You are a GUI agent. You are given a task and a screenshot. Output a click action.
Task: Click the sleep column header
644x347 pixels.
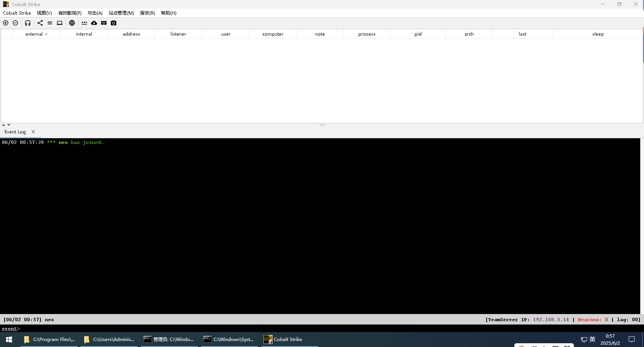tap(598, 34)
